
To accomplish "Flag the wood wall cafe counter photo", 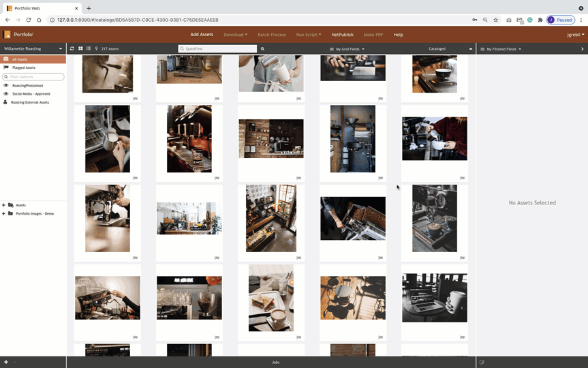I will pos(299,178).
